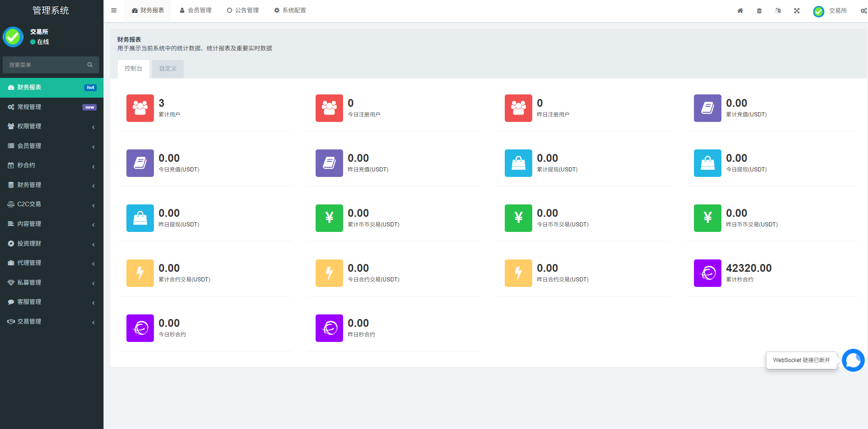
Task: Click the home icon in top bar
Action: [x=740, y=11]
